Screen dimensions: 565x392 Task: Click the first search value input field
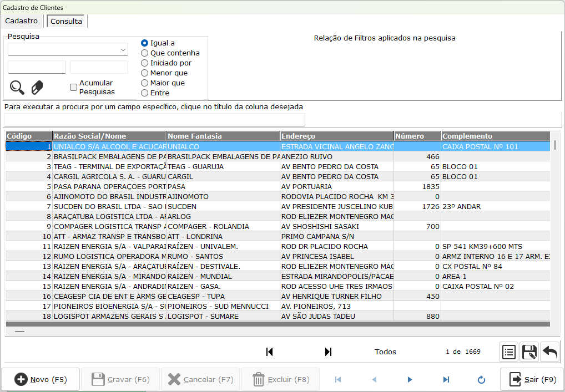pyautogui.click(x=37, y=67)
